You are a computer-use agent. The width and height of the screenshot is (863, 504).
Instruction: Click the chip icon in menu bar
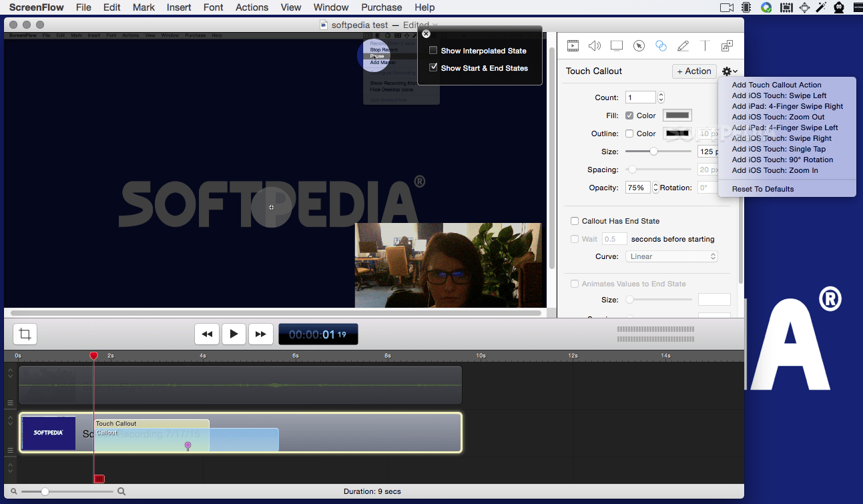click(x=746, y=7)
